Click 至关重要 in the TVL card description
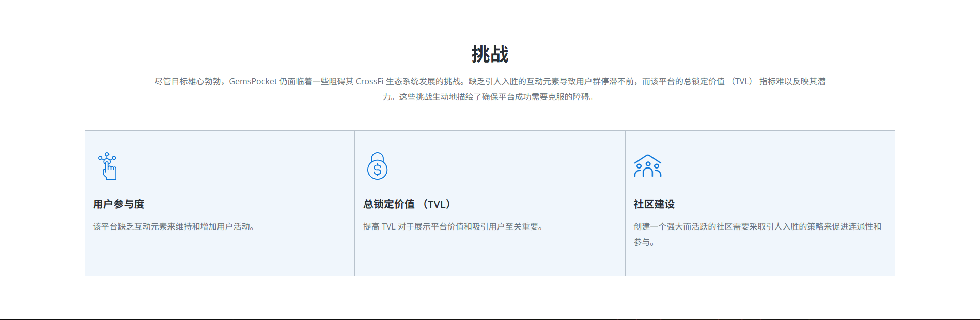 522,226
